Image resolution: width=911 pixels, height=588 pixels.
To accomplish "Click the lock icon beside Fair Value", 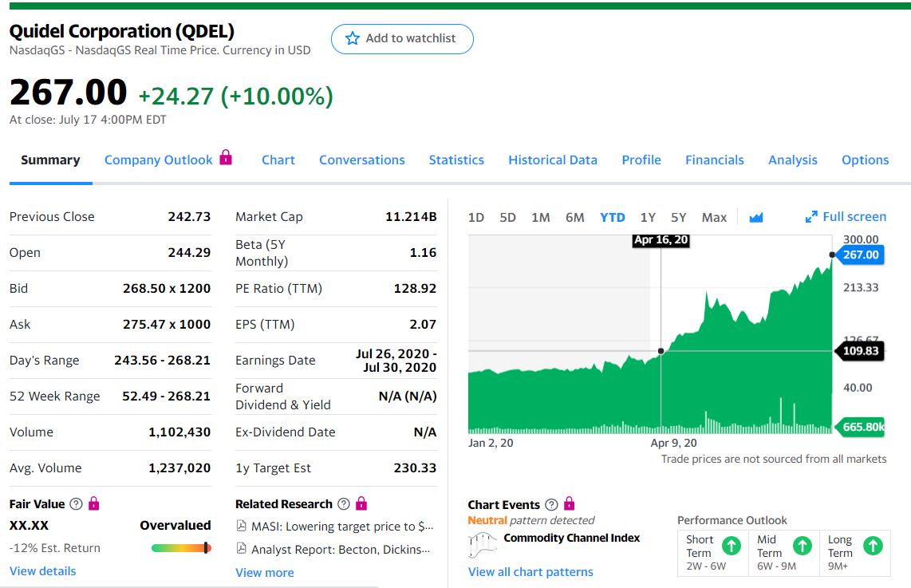I will 93,503.
